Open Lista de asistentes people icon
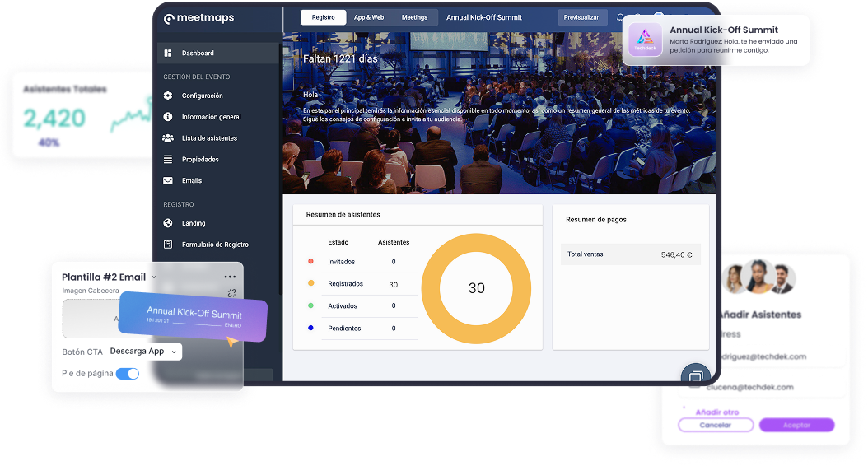868x466 pixels. point(168,138)
